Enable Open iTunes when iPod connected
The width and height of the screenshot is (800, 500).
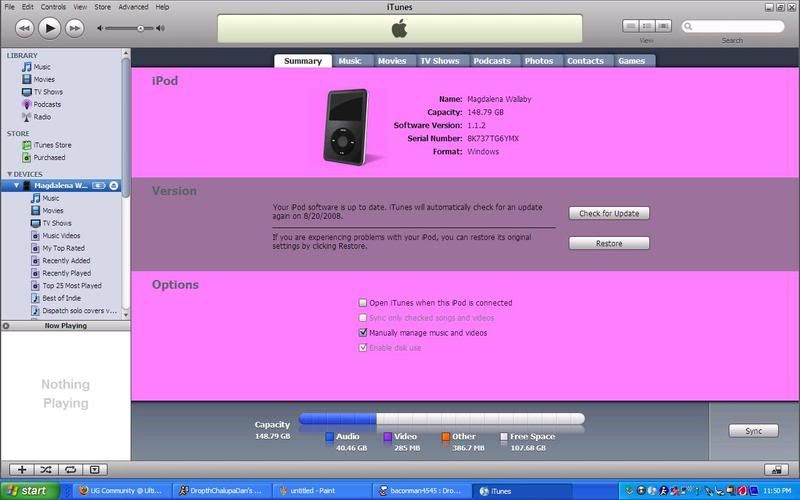[x=363, y=303]
